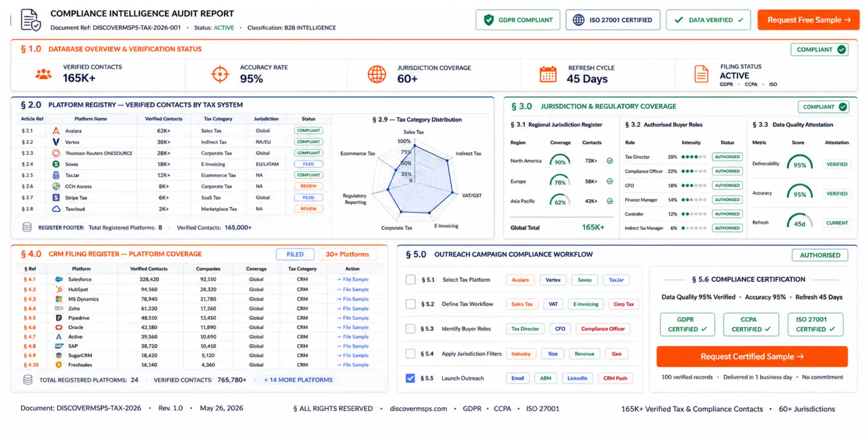Open File Sample link for Salesforce

pyautogui.click(x=353, y=280)
